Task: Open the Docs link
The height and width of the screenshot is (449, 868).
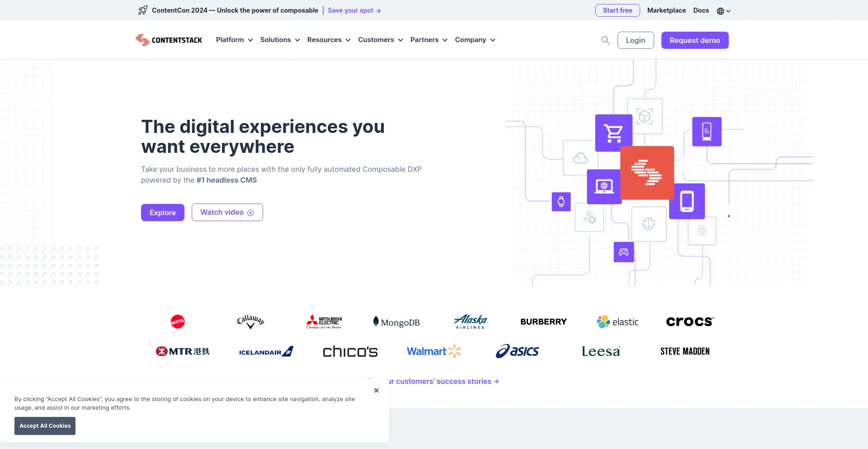Action: point(701,10)
